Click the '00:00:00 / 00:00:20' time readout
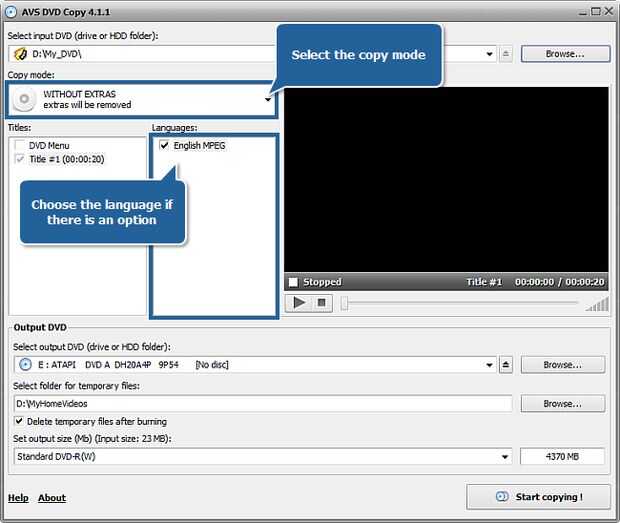Viewport: 620px width, 523px height. [560, 282]
